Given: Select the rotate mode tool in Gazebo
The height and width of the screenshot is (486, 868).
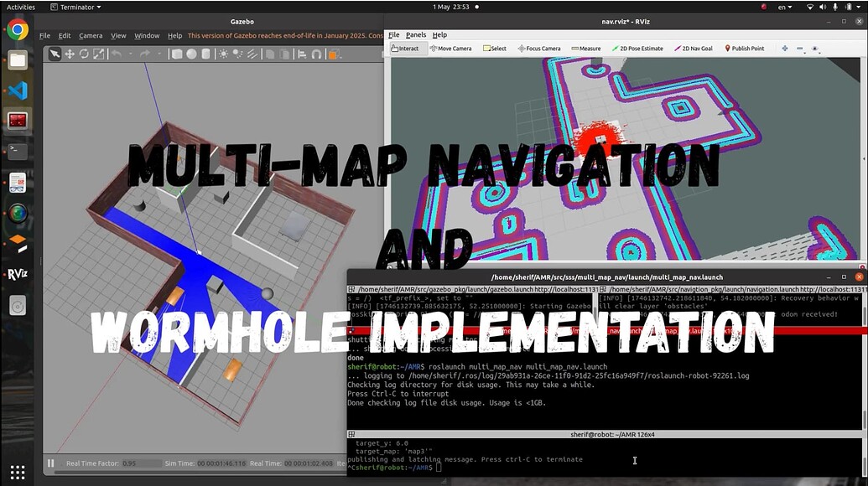Looking at the screenshot, I should (x=86, y=54).
